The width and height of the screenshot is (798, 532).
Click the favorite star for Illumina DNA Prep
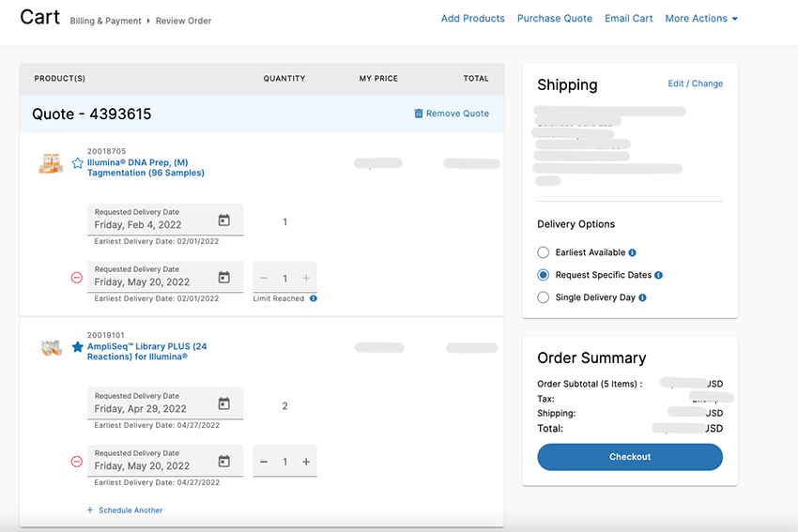pos(78,162)
